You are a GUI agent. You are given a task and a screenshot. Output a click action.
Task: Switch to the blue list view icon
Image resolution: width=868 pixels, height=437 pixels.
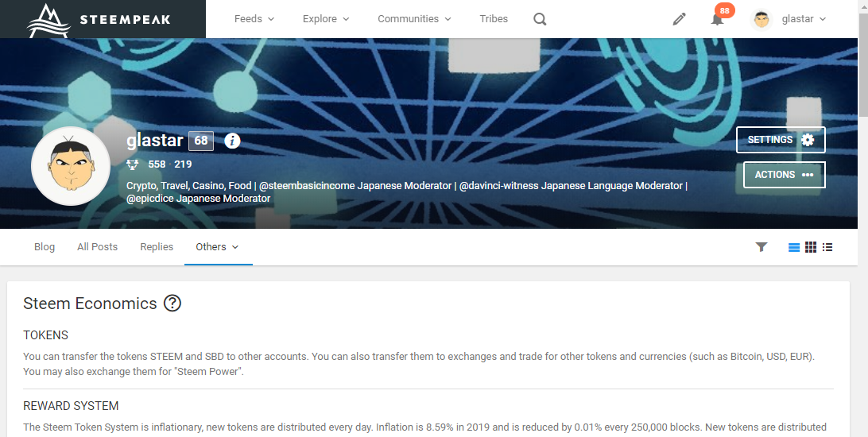[794, 247]
